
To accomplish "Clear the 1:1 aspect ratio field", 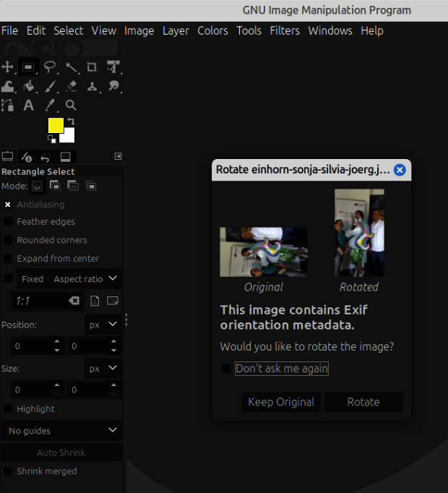I will [x=74, y=301].
